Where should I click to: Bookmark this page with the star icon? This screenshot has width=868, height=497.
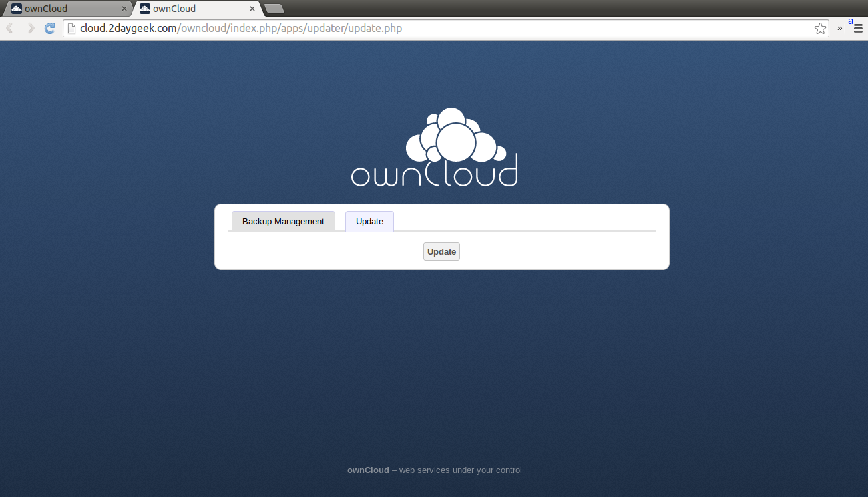coord(820,28)
